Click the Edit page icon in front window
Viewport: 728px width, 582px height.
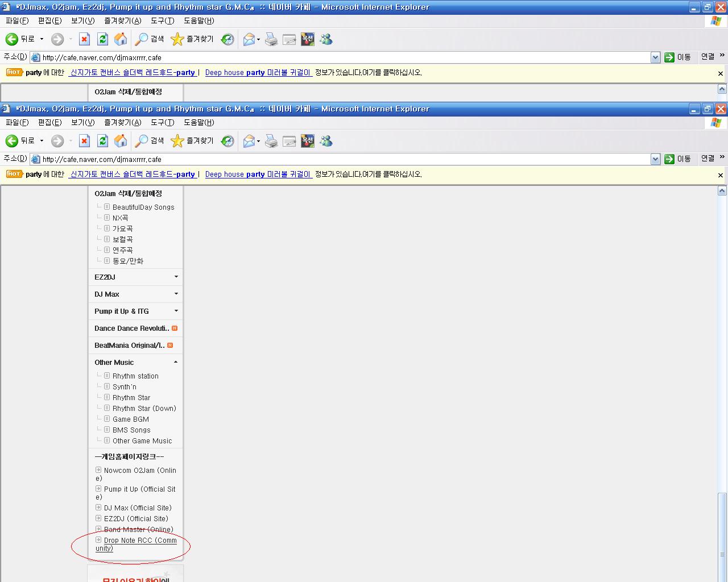point(289,141)
